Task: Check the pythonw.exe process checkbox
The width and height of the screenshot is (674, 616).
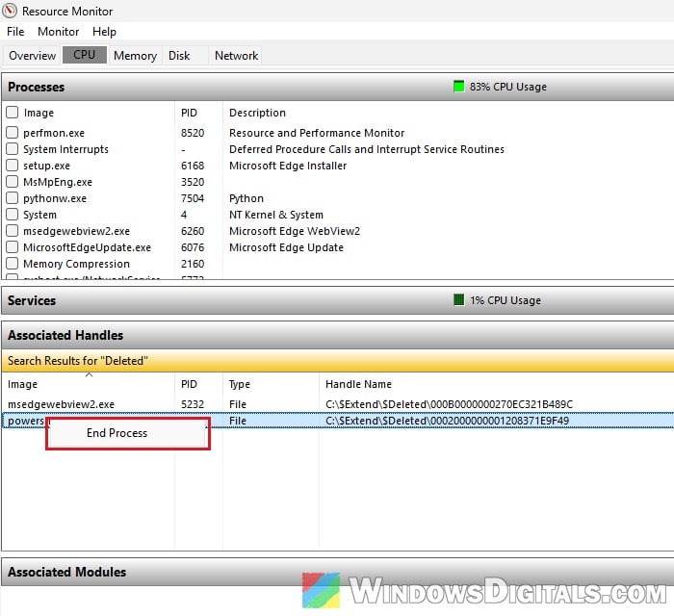Action: tap(12, 197)
